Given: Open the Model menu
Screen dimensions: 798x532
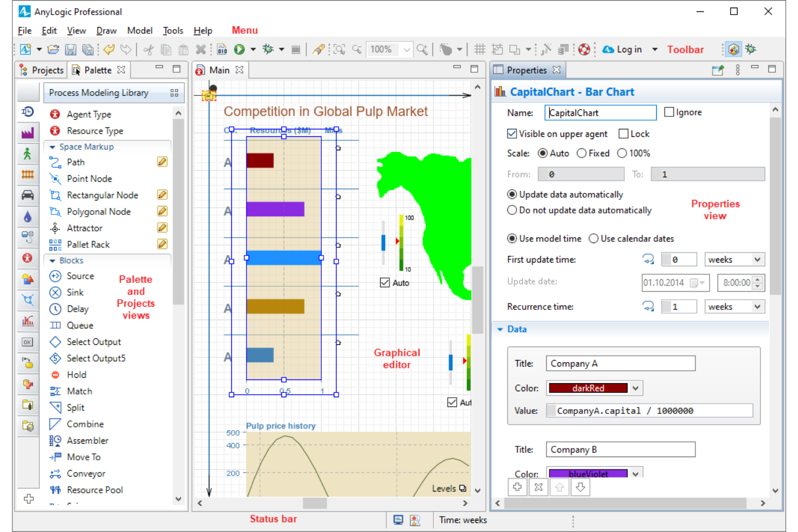Looking at the screenshot, I should pyautogui.click(x=140, y=31).
